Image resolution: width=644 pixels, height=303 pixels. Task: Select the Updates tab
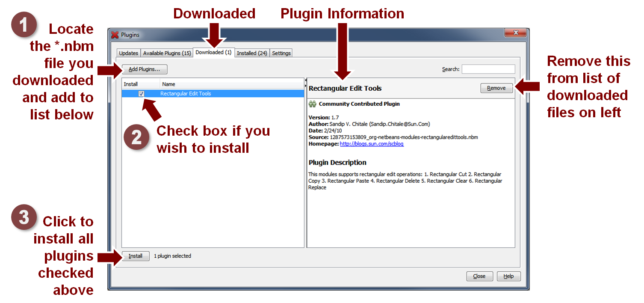(x=128, y=53)
